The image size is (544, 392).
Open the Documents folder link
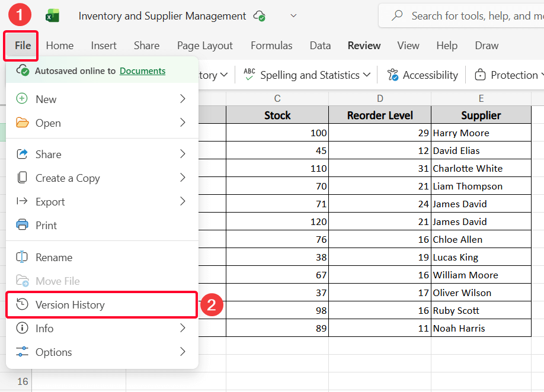click(142, 70)
